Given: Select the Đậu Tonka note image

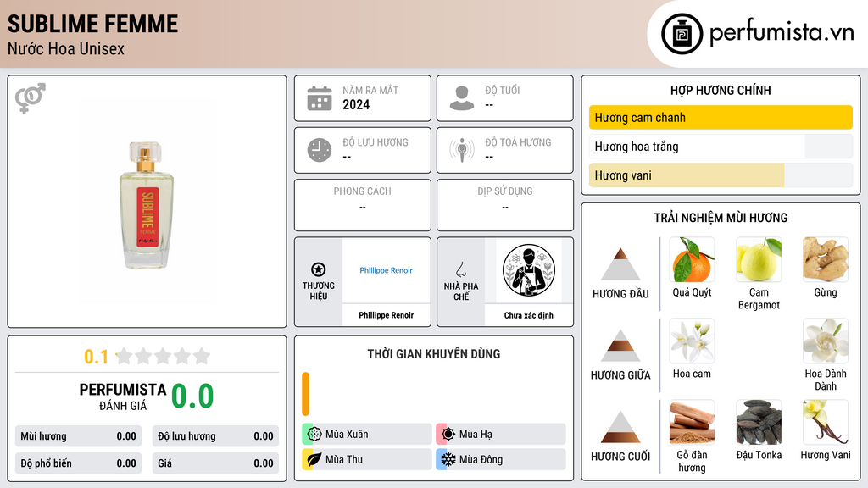Looking at the screenshot, I should [759, 422].
